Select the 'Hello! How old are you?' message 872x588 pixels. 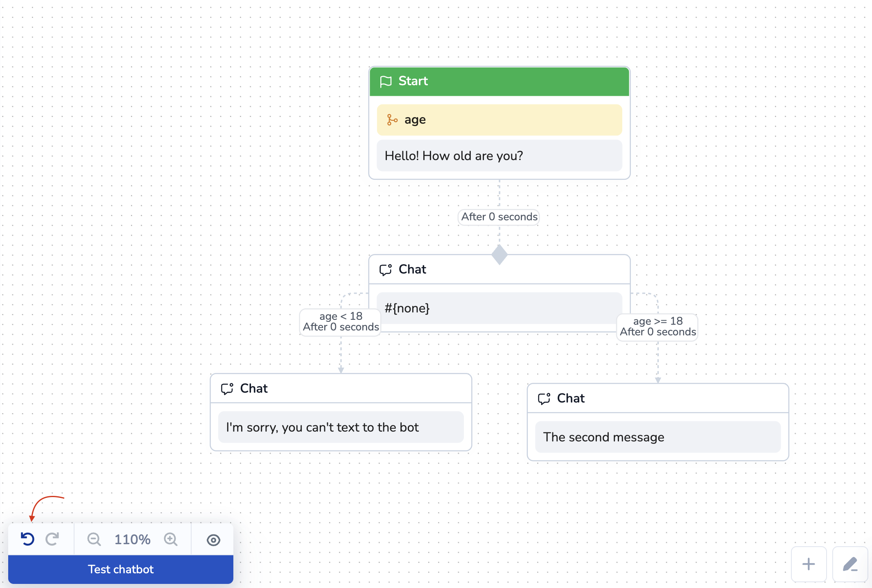(499, 156)
